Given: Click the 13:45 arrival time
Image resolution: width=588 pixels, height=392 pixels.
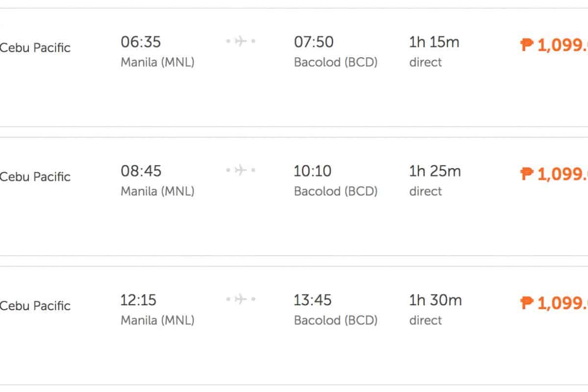Looking at the screenshot, I should pyautogui.click(x=313, y=300).
